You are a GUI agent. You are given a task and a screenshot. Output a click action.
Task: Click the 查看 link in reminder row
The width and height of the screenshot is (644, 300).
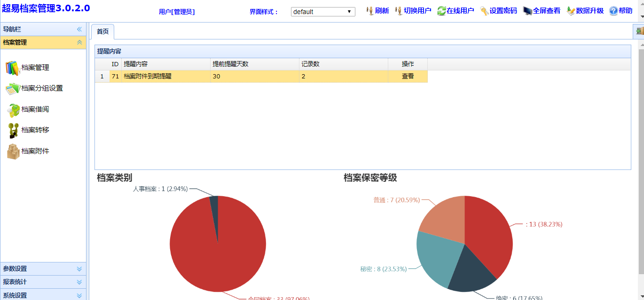[x=408, y=76]
